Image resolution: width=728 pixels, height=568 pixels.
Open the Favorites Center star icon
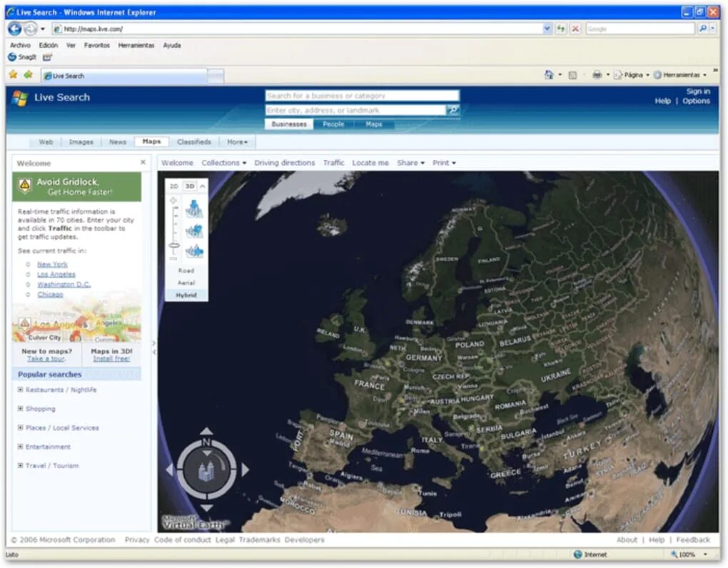pos(14,74)
